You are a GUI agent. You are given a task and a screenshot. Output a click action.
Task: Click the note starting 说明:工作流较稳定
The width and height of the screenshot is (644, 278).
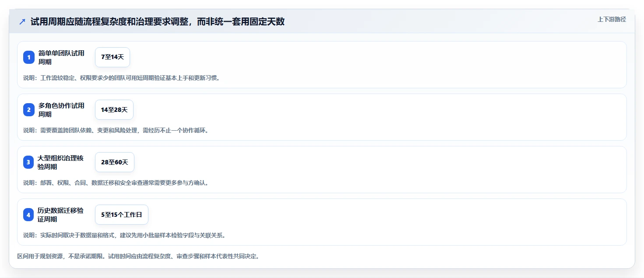(121, 78)
